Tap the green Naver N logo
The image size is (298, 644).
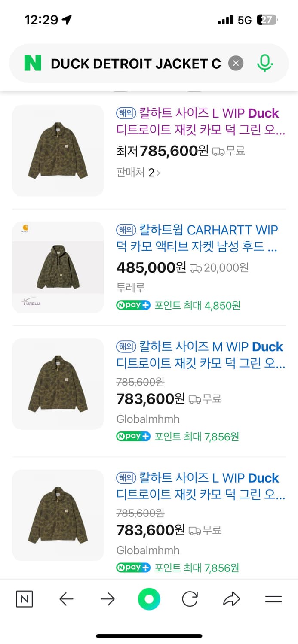point(33,64)
